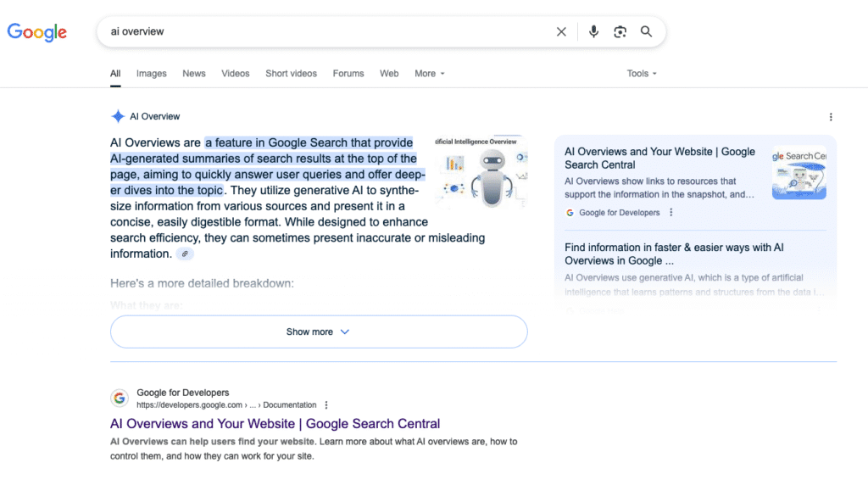Click the robot Artificial Intelligence Overview thumbnail
The width and height of the screenshot is (868, 485).
[x=481, y=171]
